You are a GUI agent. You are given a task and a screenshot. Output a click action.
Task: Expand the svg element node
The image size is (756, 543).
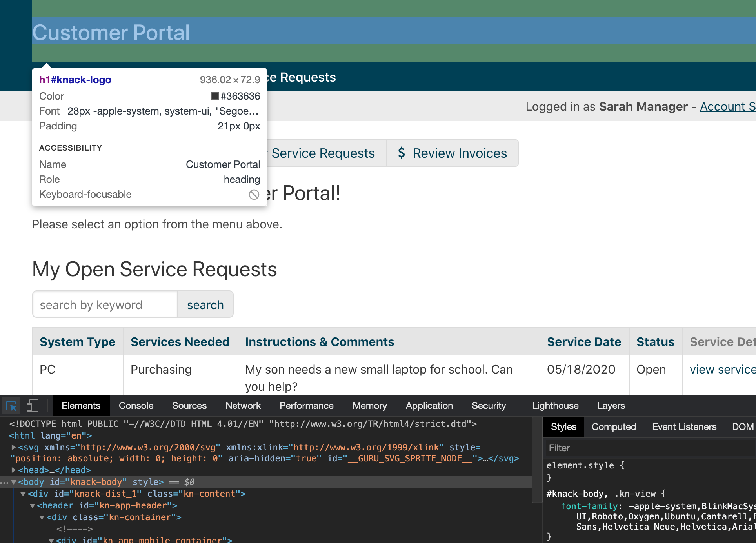14,447
